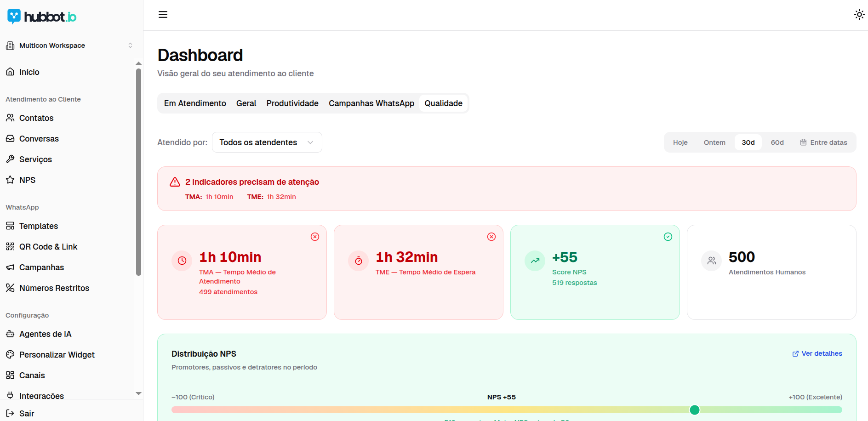Image resolution: width=868 pixels, height=421 pixels.
Task: Click the NPS gauge slider marker
Action: pos(695,410)
